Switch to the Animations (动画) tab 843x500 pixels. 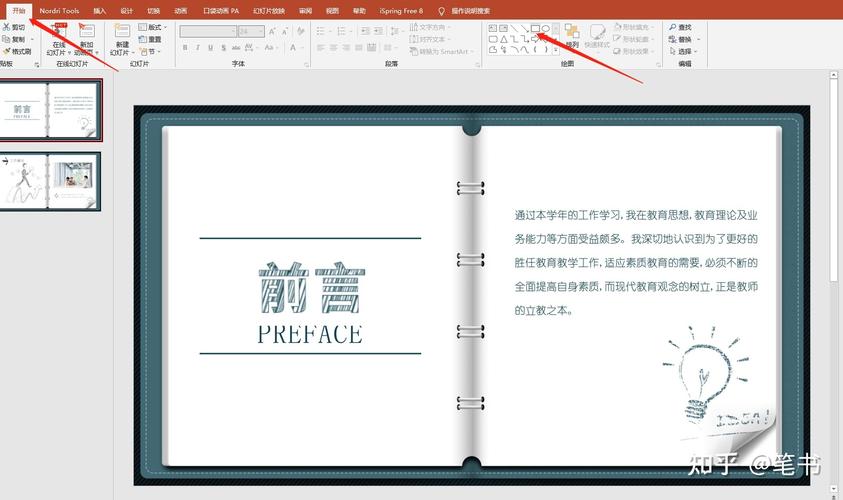[181, 11]
